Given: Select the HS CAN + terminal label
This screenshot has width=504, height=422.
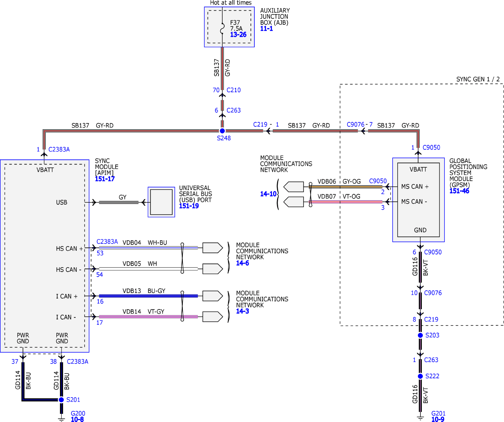Looking at the screenshot, I should click(x=69, y=249).
